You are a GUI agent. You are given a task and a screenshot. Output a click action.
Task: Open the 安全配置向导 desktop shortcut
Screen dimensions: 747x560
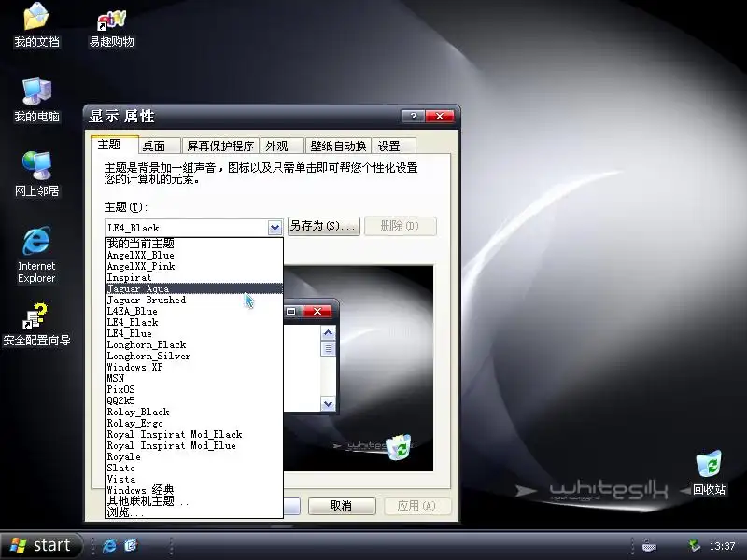coord(36,325)
